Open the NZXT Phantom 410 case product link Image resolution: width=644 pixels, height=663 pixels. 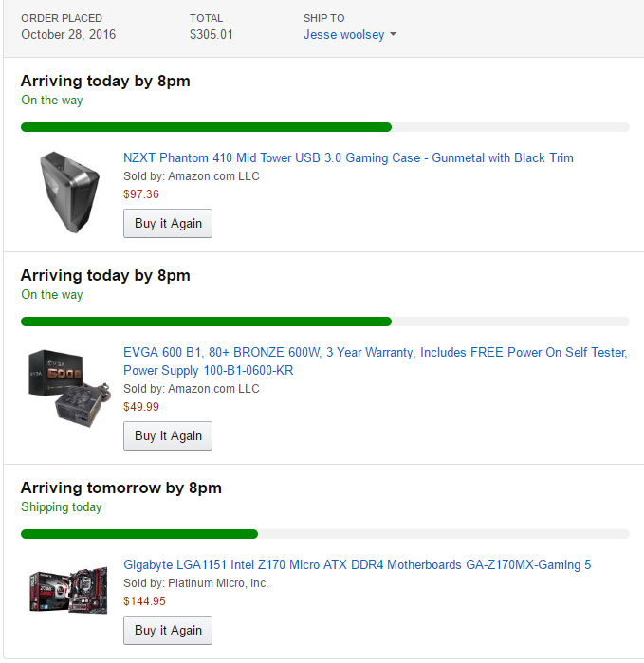point(348,157)
